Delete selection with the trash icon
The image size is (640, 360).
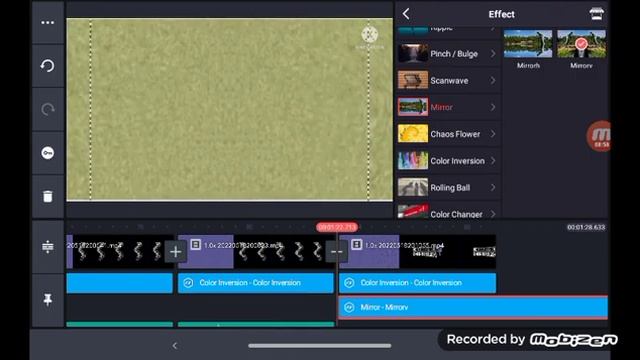(48, 196)
